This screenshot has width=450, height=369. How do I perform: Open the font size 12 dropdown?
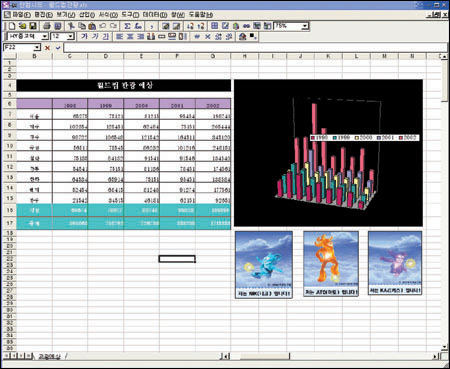click(70, 36)
